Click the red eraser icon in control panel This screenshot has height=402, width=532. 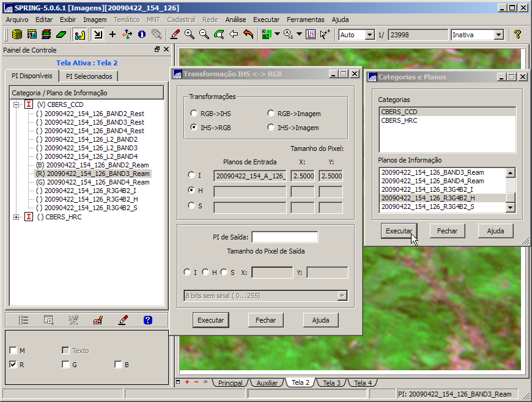(123, 320)
